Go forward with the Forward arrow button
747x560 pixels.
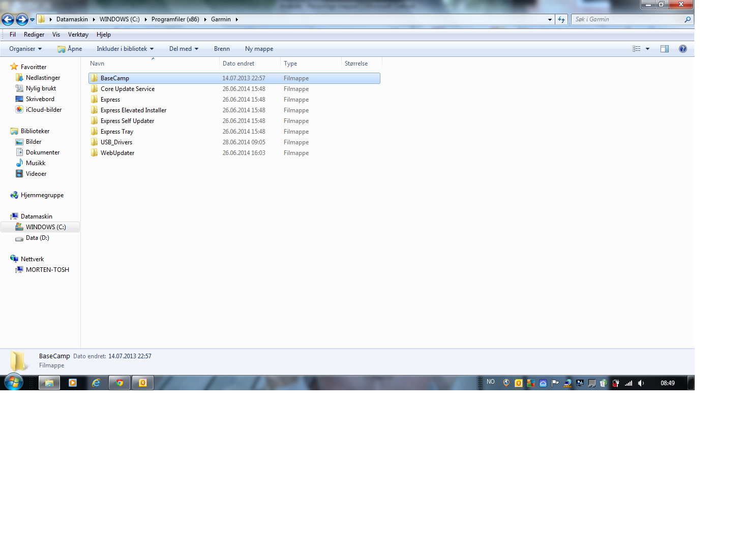[x=22, y=19]
